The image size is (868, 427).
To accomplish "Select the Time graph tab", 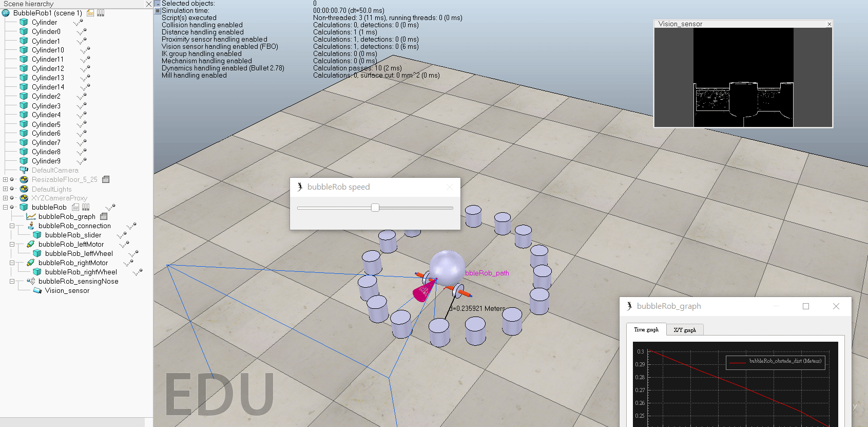I will pos(646,330).
